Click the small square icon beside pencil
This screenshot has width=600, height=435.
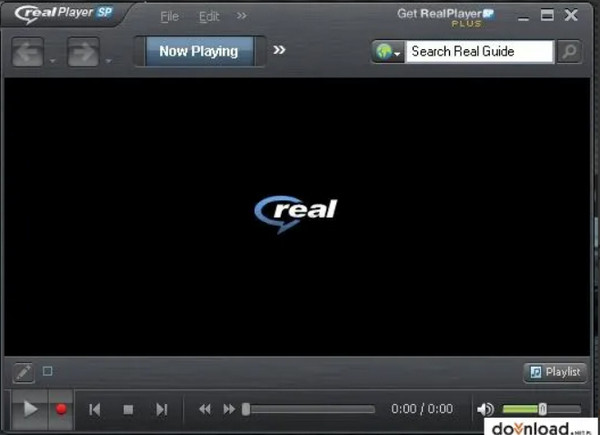47,371
